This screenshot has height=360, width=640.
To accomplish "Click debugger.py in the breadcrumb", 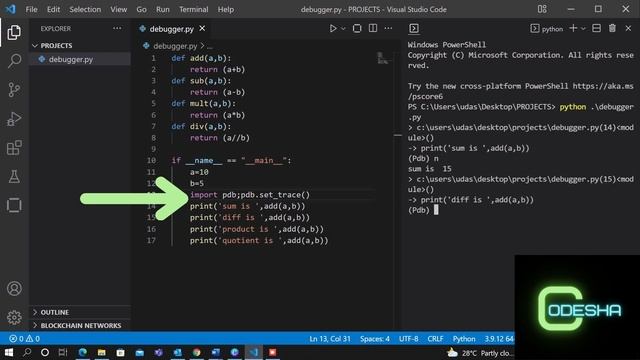I will [175, 46].
